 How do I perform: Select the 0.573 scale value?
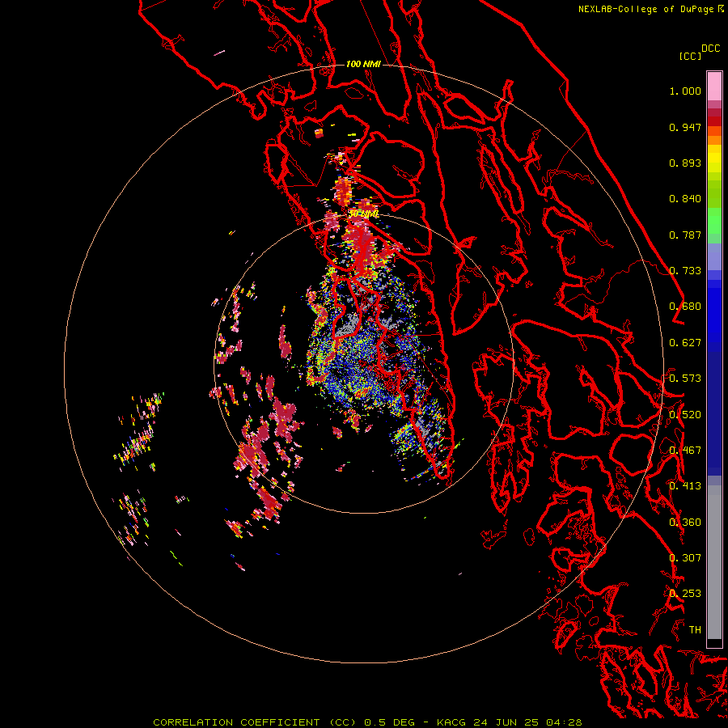[x=685, y=379]
